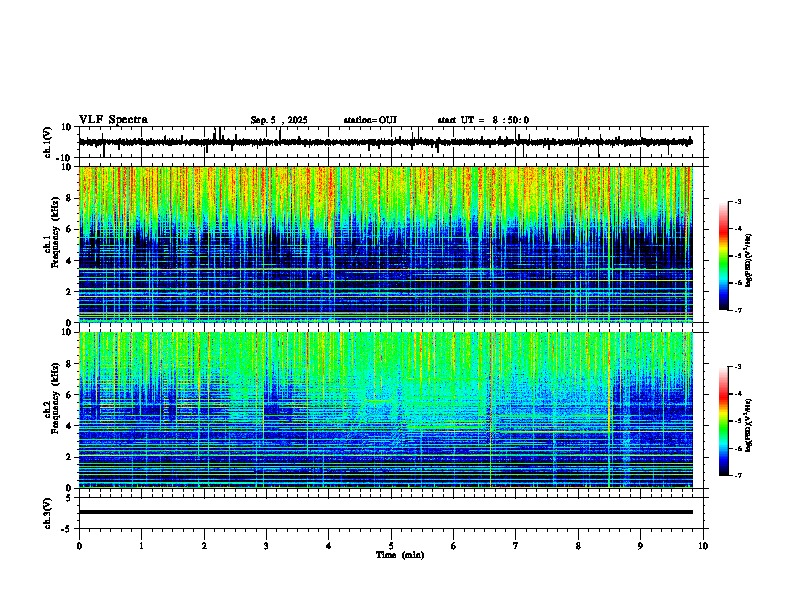The height and width of the screenshot is (612, 792).
Task: Click time axis tick label "8"
Action: [x=578, y=546]
